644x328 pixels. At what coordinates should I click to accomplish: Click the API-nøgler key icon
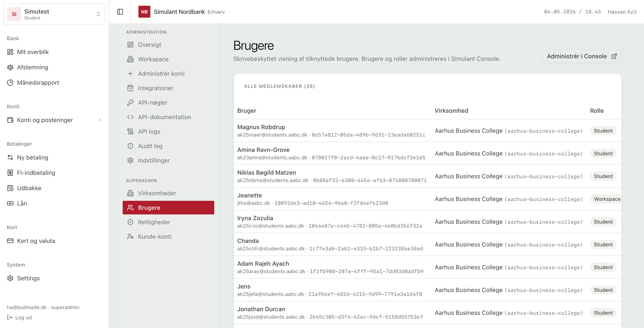130,103
